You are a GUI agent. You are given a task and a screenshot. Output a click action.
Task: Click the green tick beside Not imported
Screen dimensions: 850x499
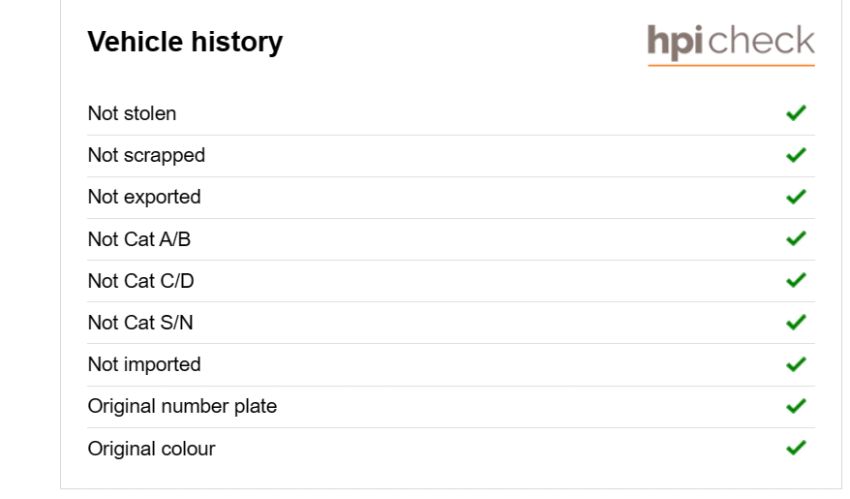tap(796, 364)
